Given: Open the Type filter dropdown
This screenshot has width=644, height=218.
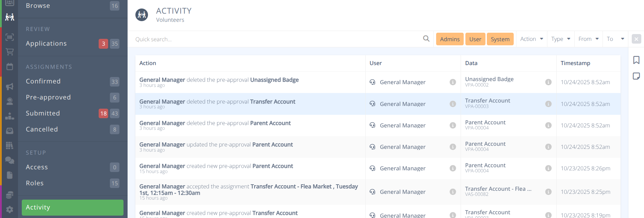Looking at the screenshot, I should pos(560,39).
